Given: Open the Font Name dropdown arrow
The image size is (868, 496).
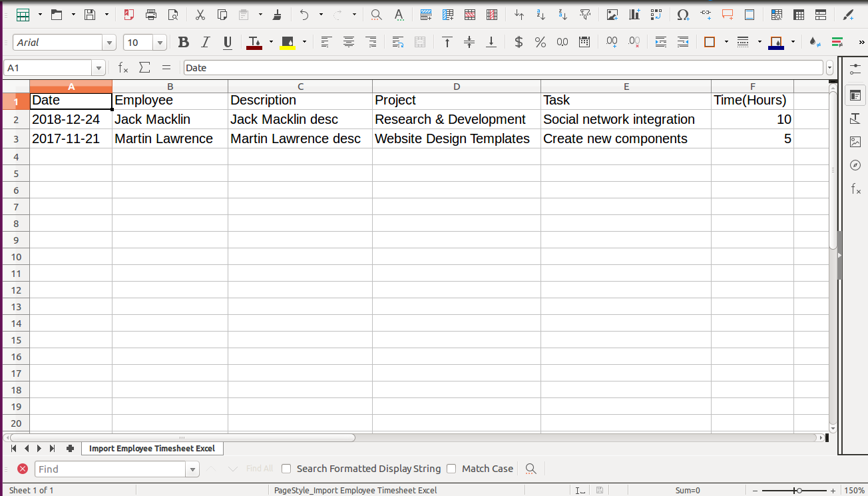Looking at the screenshot, I should pos(109,43).
